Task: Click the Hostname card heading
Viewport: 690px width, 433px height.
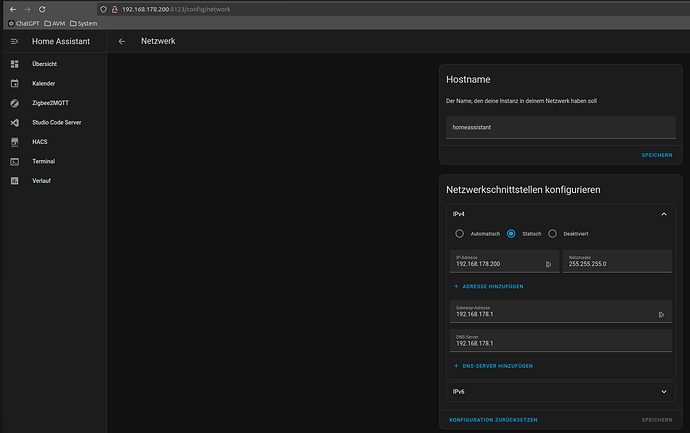Action: tap(468, 80)
